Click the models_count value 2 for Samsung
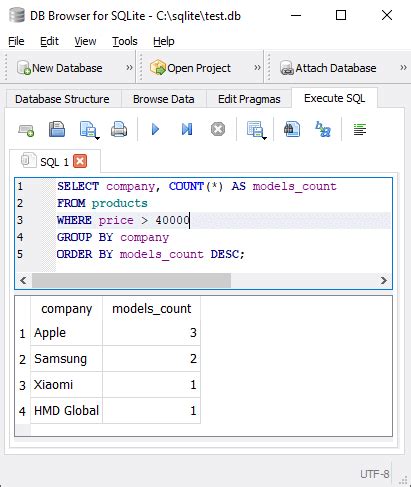 (x=151, y=359)
